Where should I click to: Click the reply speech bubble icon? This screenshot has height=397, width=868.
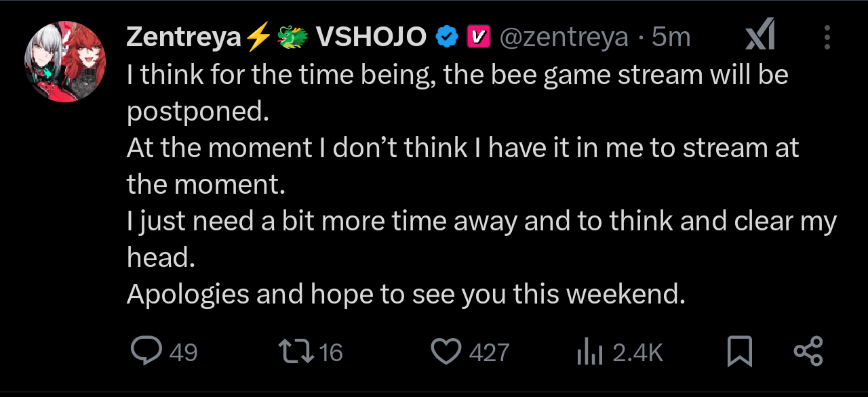[146, 351]
